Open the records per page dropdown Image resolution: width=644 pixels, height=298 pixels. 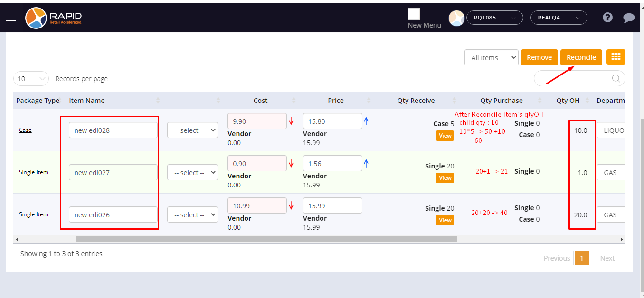point(31,79)
